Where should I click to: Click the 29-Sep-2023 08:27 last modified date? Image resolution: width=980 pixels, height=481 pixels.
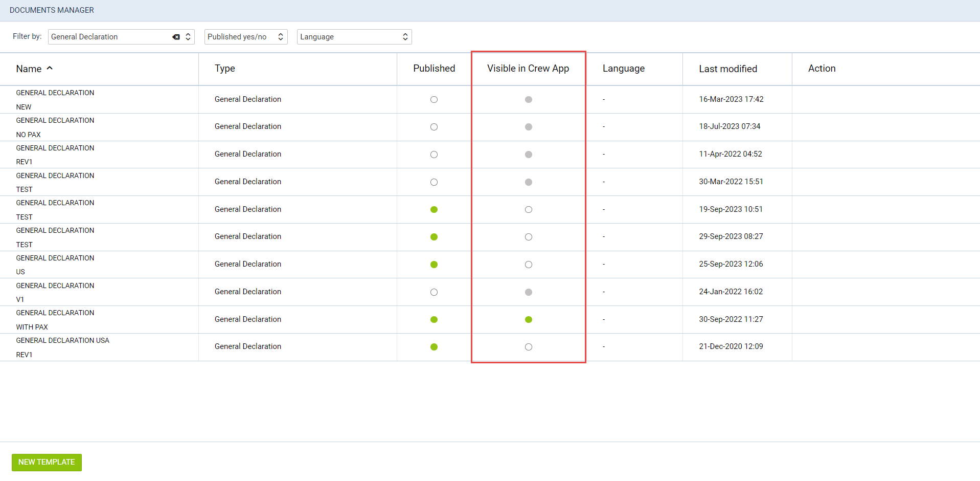pos(731,236)
